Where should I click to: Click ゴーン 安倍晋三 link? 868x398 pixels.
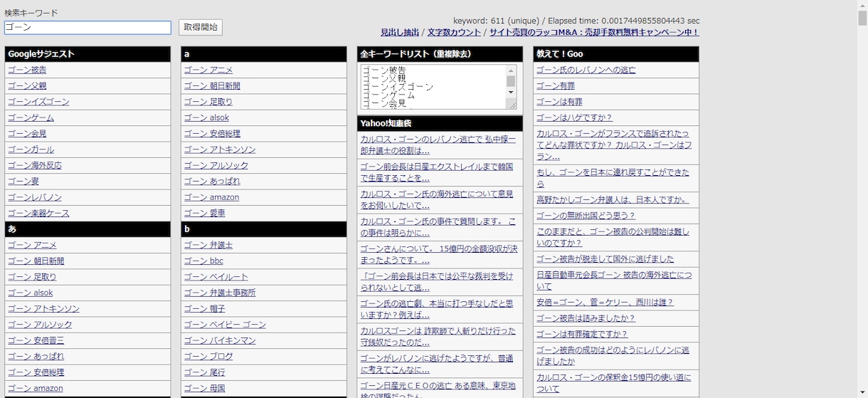[x=36, y=340]
